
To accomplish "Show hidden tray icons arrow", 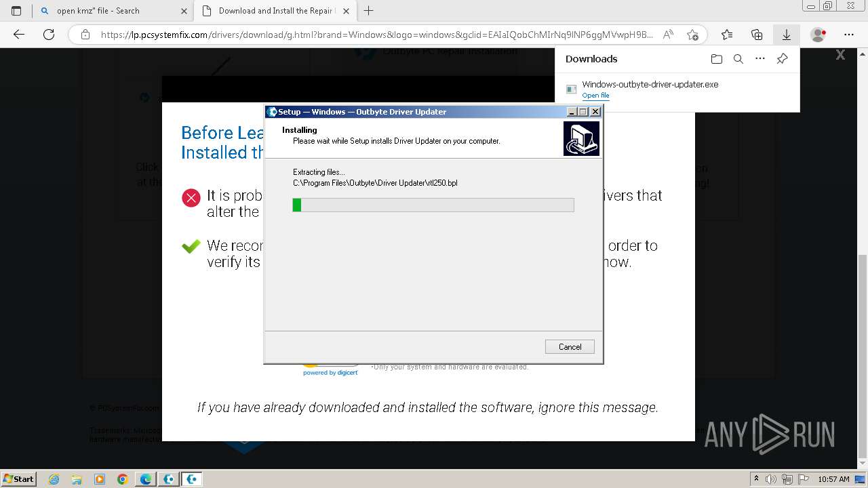I will 756,479.
